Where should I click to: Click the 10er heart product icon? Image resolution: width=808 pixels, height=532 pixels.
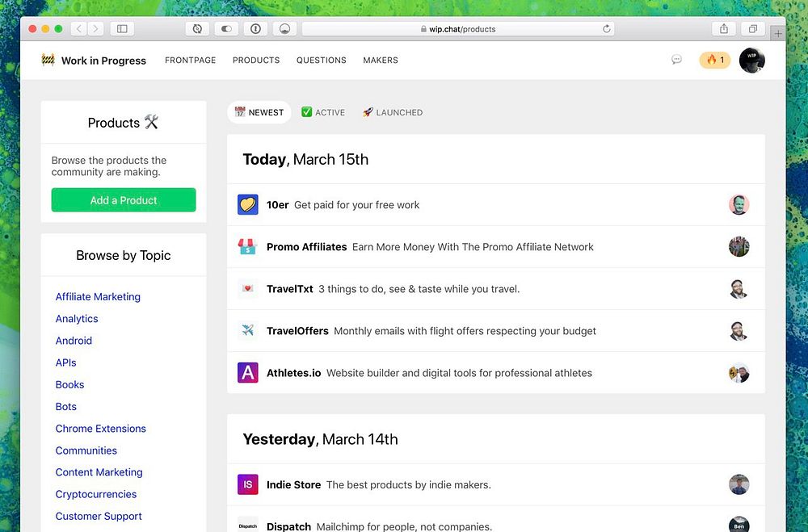click(248, 204)
